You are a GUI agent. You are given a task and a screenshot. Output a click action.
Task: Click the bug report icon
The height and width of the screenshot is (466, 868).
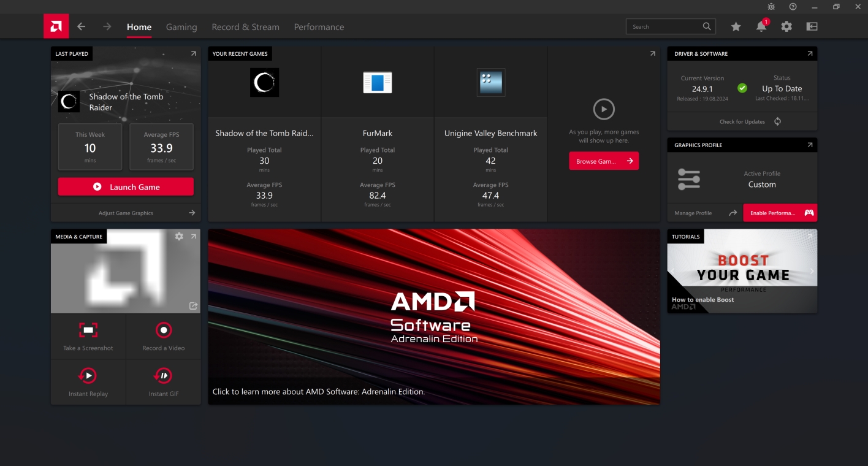771,7
